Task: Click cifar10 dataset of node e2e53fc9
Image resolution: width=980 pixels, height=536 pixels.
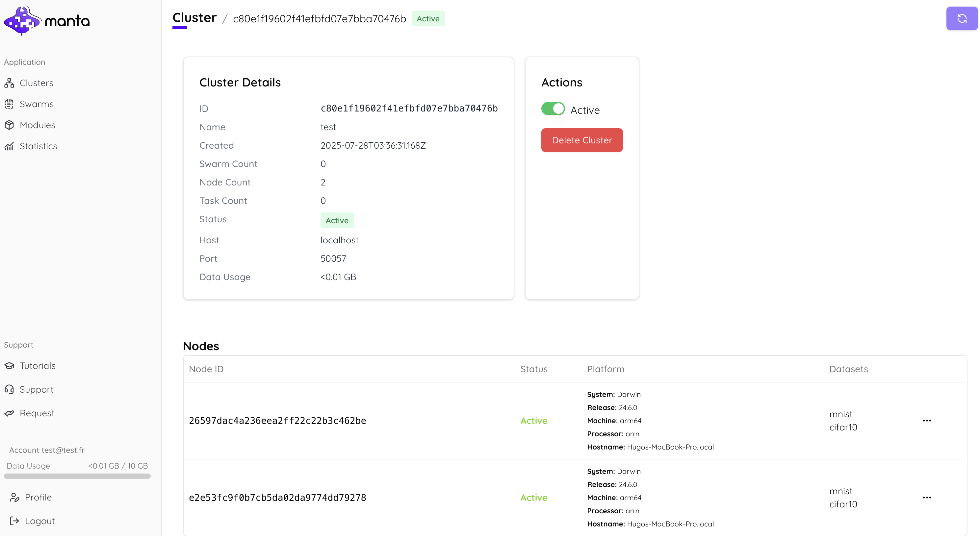Action: click(x=843, y=504)
